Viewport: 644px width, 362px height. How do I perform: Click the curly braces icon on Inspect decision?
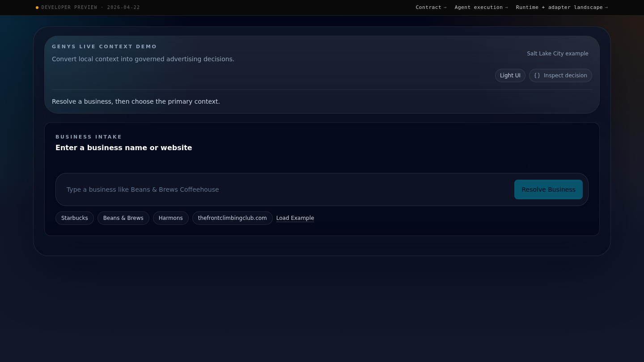(537, 76)
